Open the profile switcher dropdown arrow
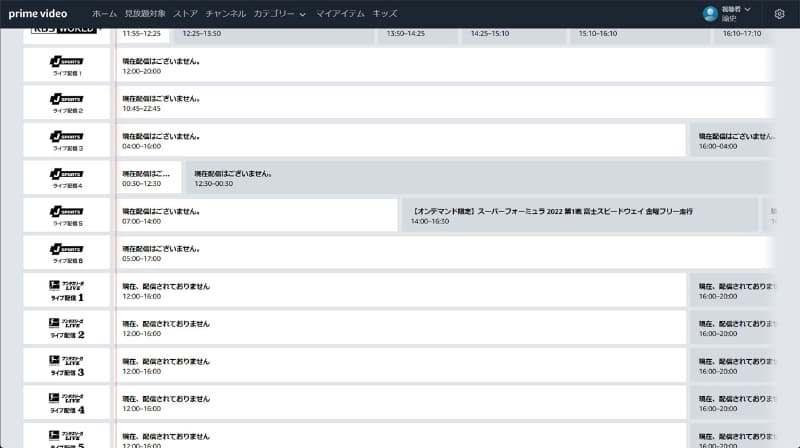 [747, 10]
